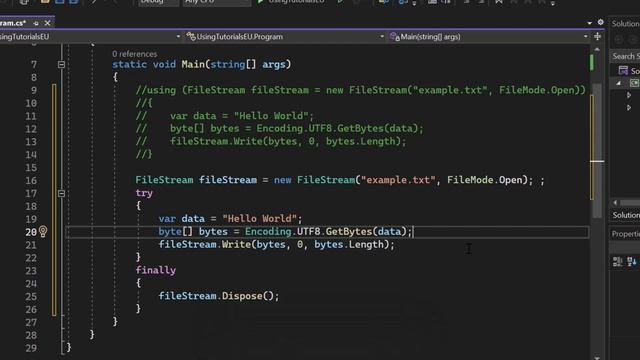
Task: Click "GetBytes" on line 20
Action: [x=349, y=231]
